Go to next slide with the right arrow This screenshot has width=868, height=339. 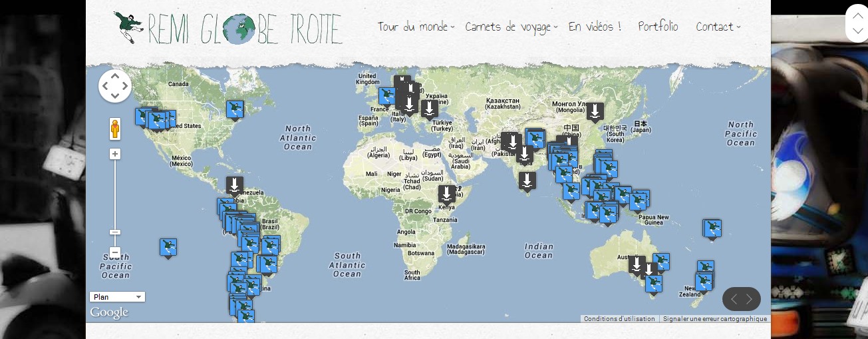[750, 299]
